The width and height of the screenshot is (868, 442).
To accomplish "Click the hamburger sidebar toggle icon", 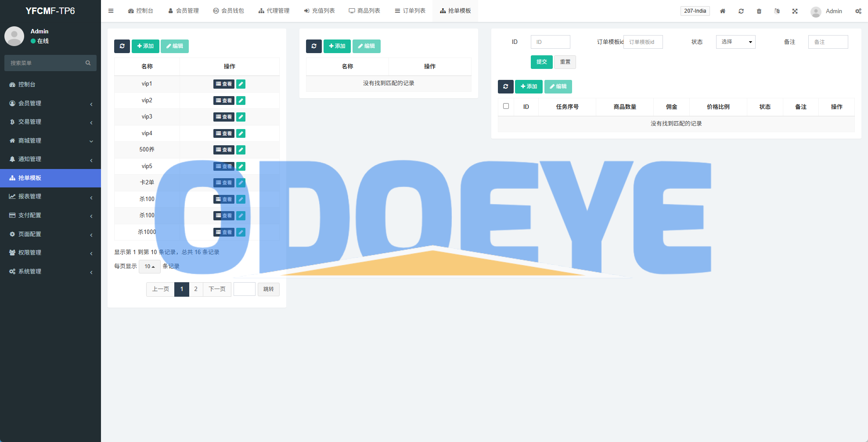I will pos(111,11).
